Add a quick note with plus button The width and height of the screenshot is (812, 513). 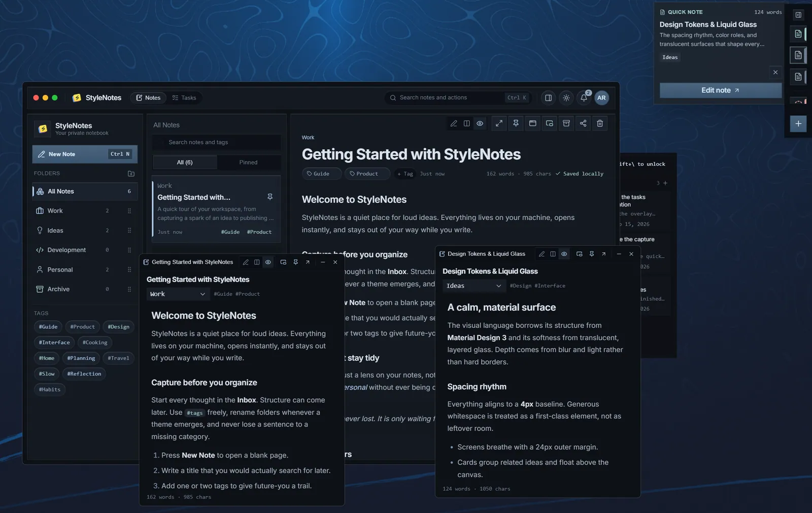798,124
